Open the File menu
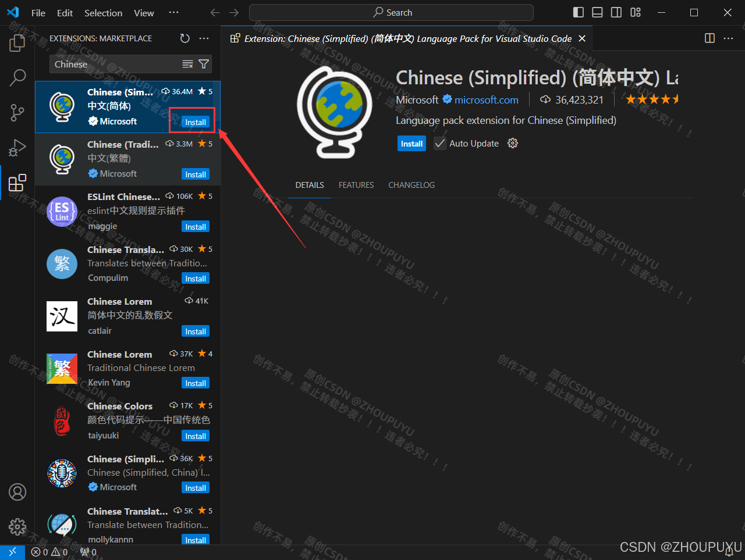This screenshot has height=560, width=745. click(x=38, y=13)
